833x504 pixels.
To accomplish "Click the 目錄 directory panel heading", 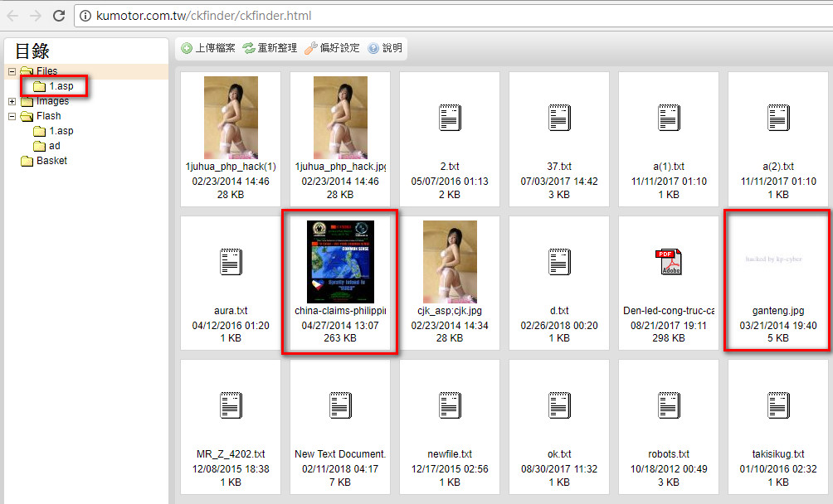I will 32,51.
